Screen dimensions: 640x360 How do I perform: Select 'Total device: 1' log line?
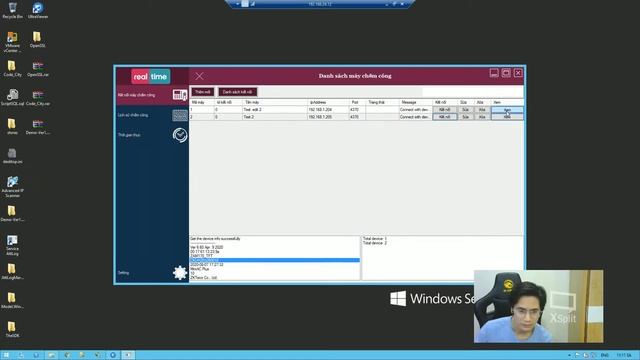[375, 238]
